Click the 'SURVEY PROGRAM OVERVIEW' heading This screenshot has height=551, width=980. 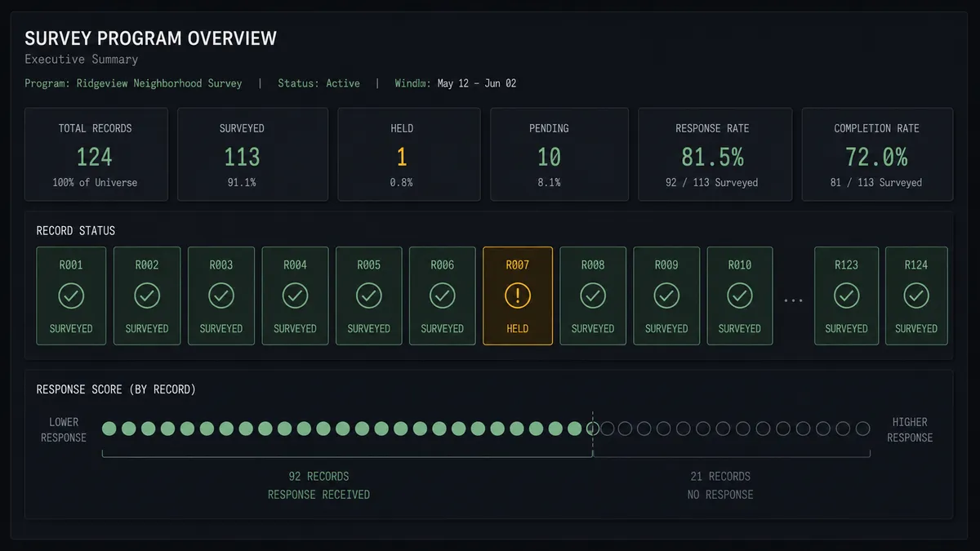(151, 38)
